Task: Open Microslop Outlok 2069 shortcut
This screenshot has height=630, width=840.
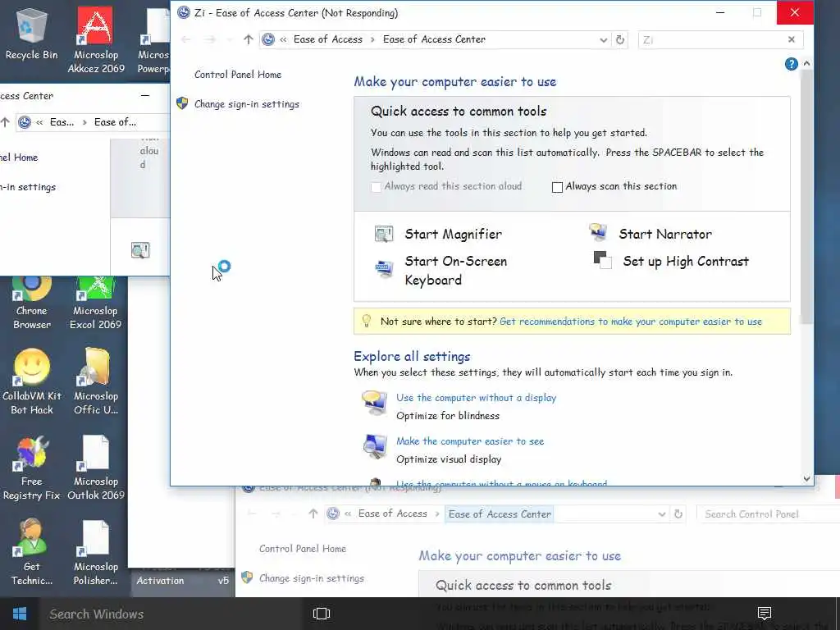Action: pos(96,467)
